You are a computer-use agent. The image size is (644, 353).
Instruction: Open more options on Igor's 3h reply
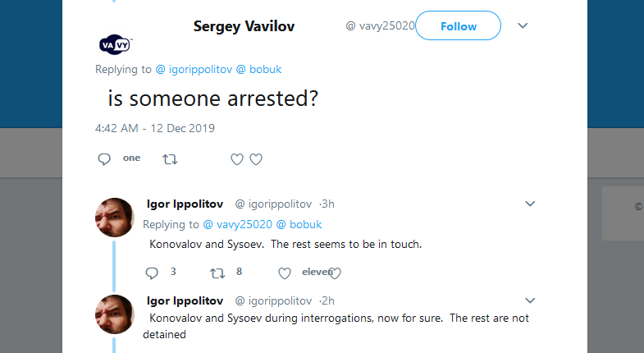click(x=530, y=204)
